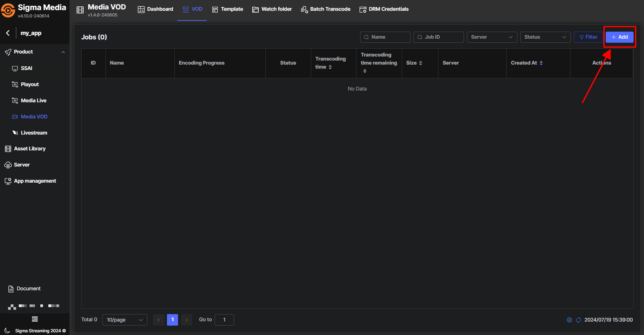
Task: Open the Server filter dropdown
Action: click(x=491, y=37)
